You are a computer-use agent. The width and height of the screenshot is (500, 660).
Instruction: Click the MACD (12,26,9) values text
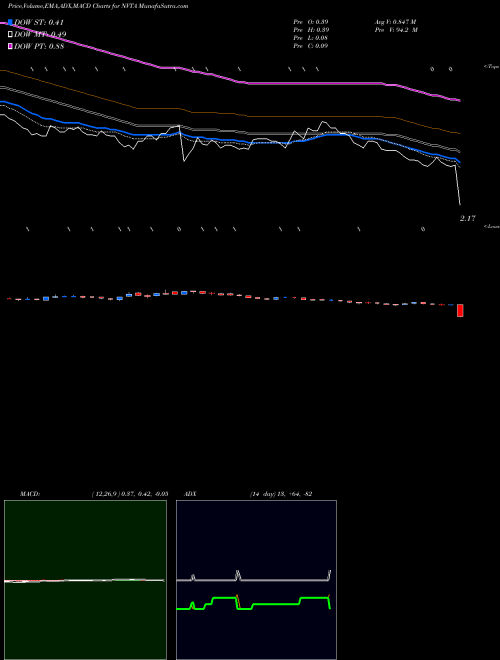(130, 494)
